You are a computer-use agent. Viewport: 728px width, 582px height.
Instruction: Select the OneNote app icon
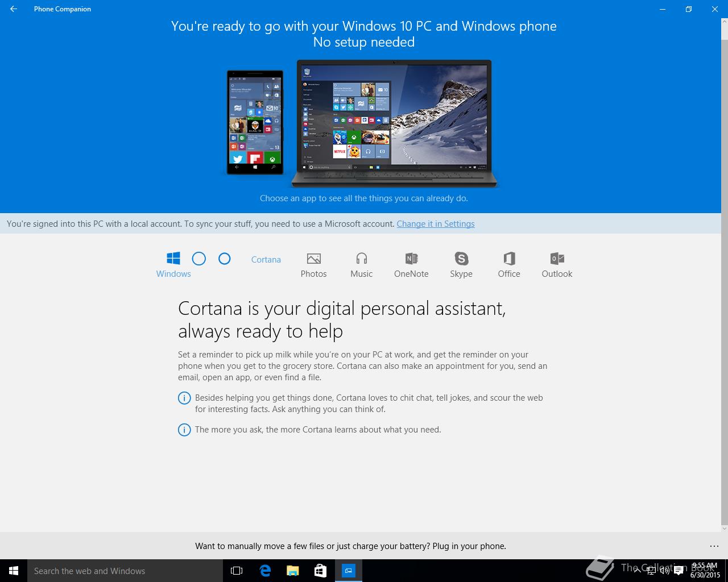(x=411, y=259)
